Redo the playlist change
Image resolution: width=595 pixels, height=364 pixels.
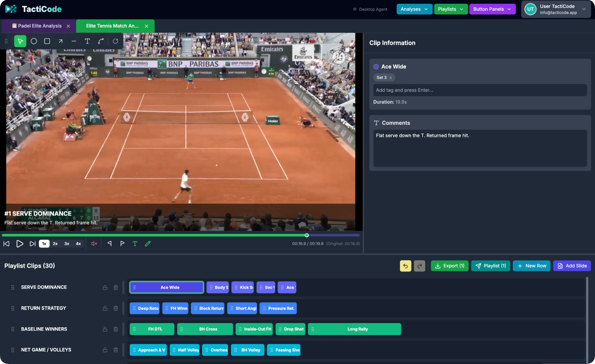pyautogui.click(x=420, y=266)
